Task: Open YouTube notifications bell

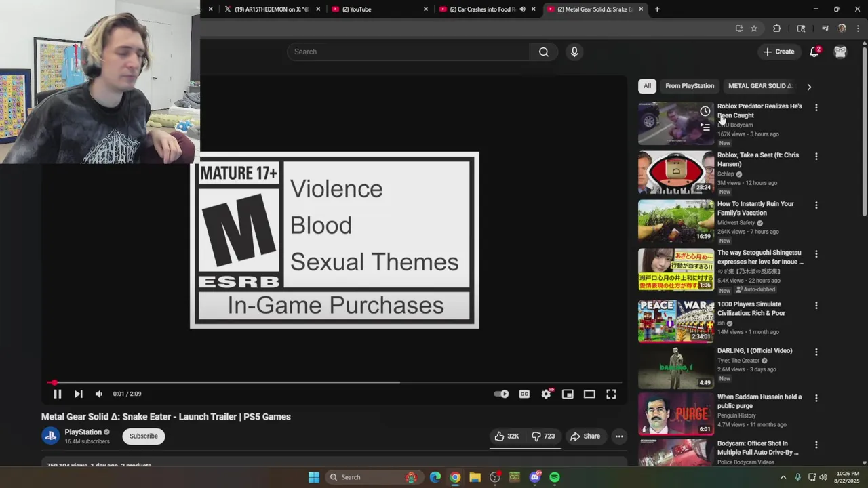Action: (x=815, y=52)
